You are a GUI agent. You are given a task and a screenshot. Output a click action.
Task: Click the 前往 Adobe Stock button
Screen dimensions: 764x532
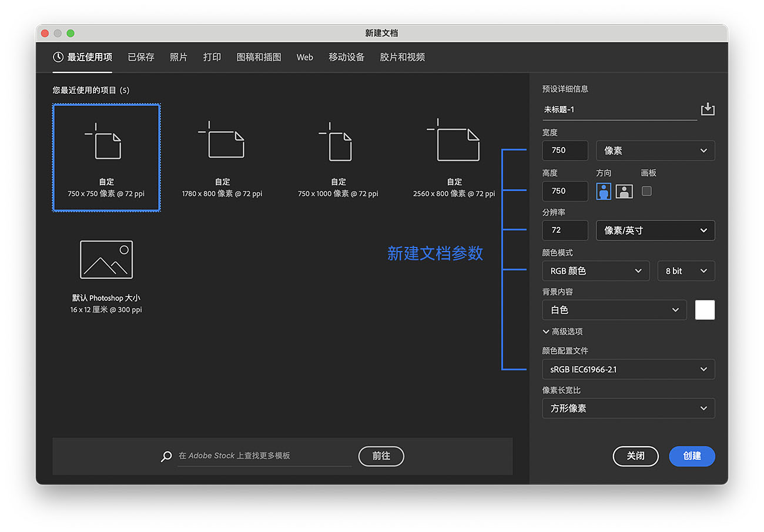point(381,456)
